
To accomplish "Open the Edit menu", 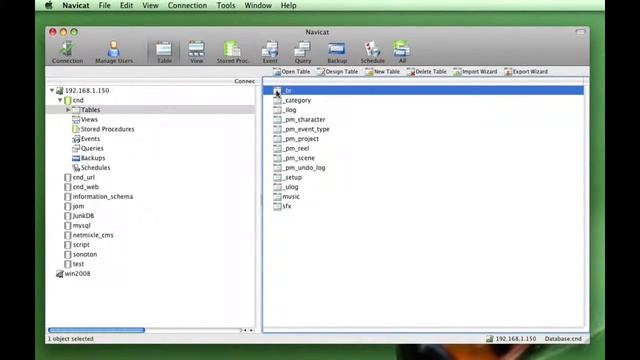I will 126,5.
